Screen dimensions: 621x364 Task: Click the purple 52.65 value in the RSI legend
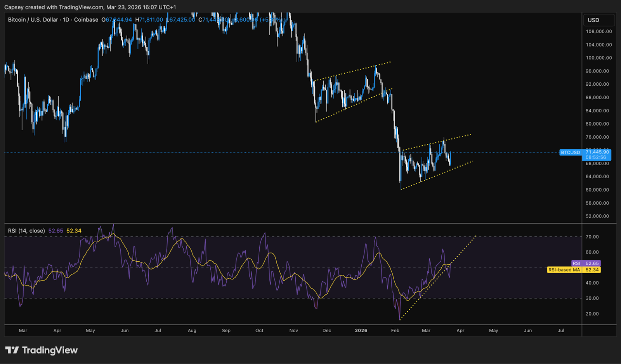[x=56, y=231]
